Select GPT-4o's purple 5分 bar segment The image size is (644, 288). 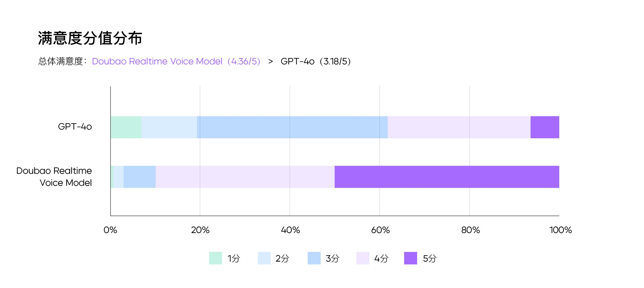pos(545,127)
